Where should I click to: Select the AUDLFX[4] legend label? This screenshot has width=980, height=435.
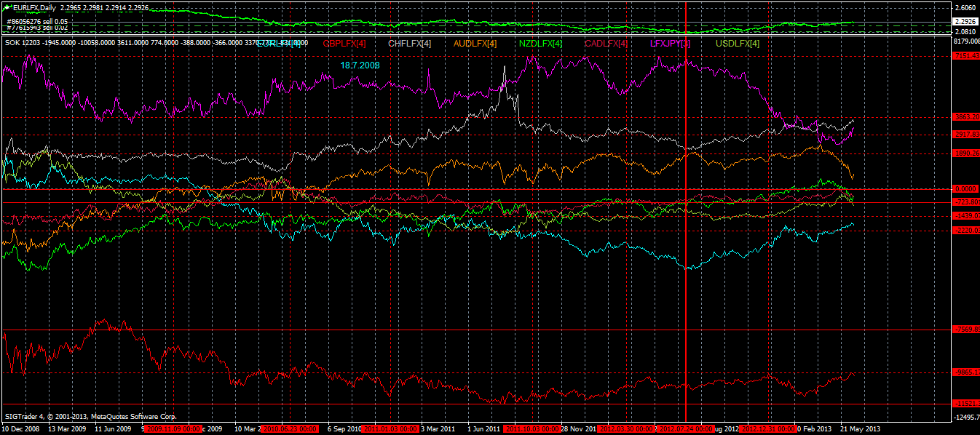pos(475,44)
